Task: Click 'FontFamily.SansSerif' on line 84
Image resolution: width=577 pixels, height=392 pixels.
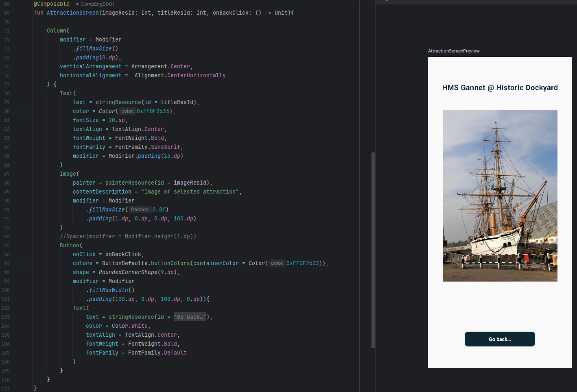Action: point(148,147)
